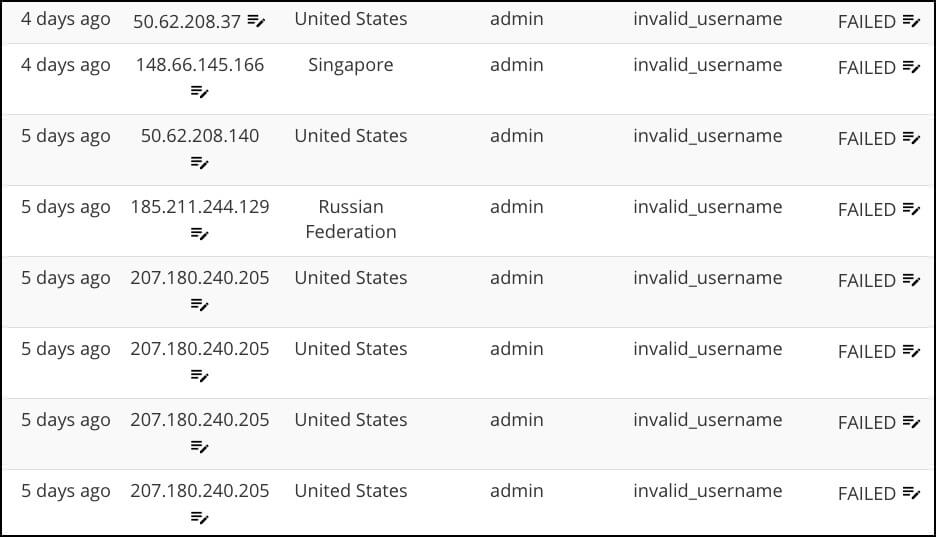The image size is (936, 537).
Task: Click the edit note icon beside IP 50.62.208.37
Action: pos(257,20)
